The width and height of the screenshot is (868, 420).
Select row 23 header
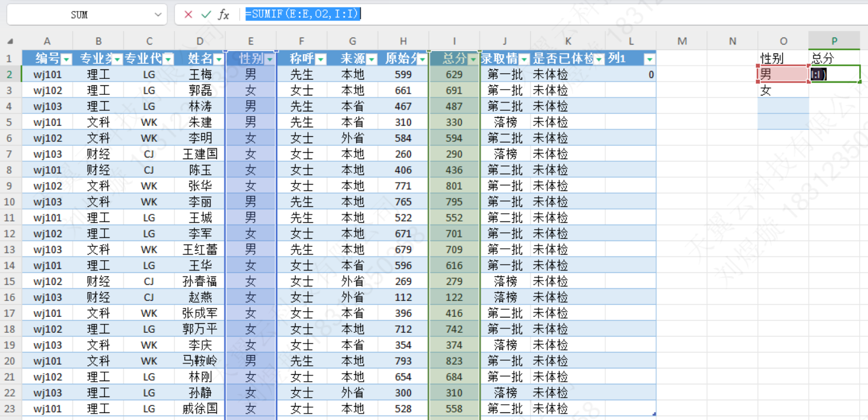point(11,409)
